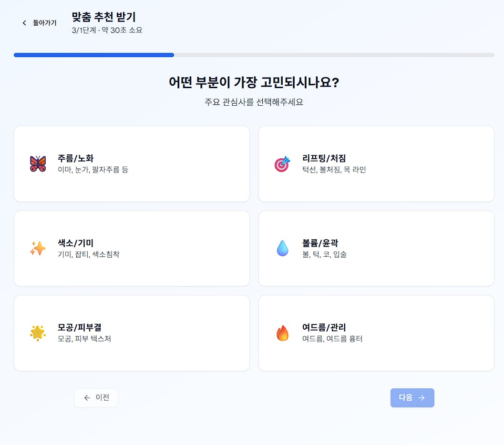Click the glowing star icon for 모공/피부결
The height and width of the screenshot is (445, 504).
click(38, 333)
